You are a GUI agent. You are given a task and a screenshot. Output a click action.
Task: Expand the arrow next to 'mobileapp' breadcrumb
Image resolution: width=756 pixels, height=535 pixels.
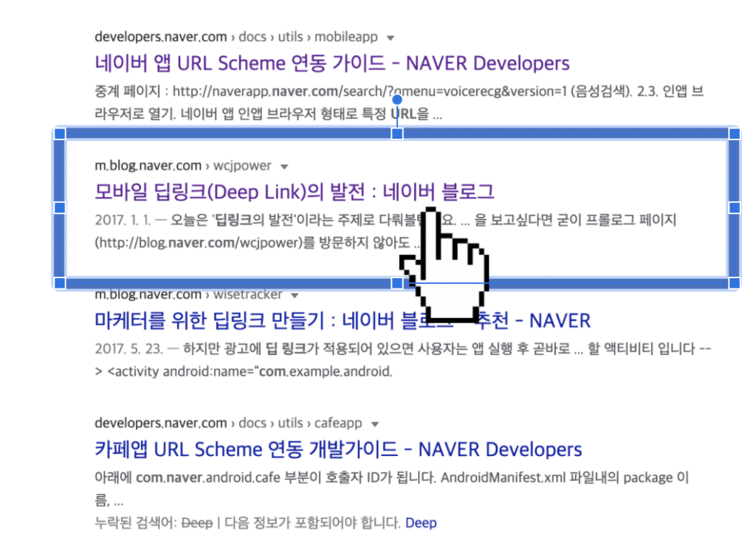coord(391,38)
